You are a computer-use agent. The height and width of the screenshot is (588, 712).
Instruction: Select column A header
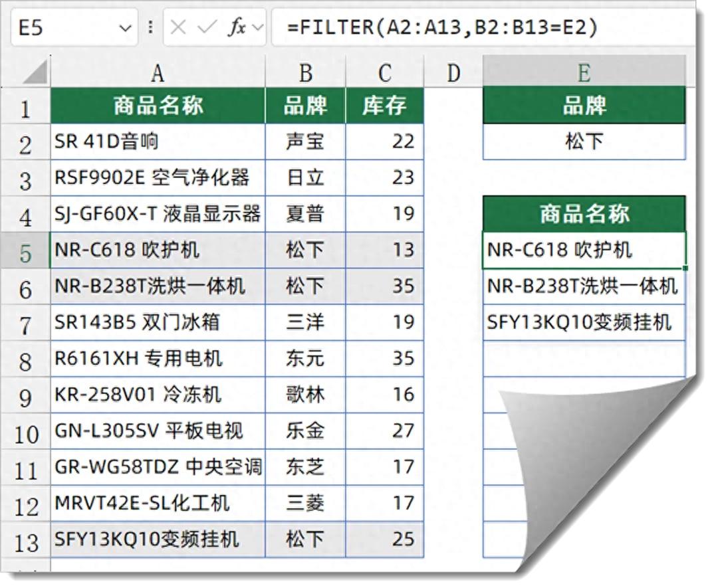(158, 72)
